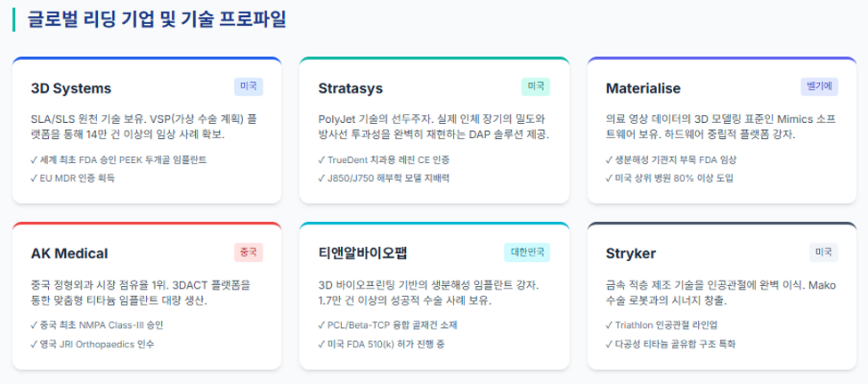
Task: Select the AK Medical card title
Action: click(69, 254)
